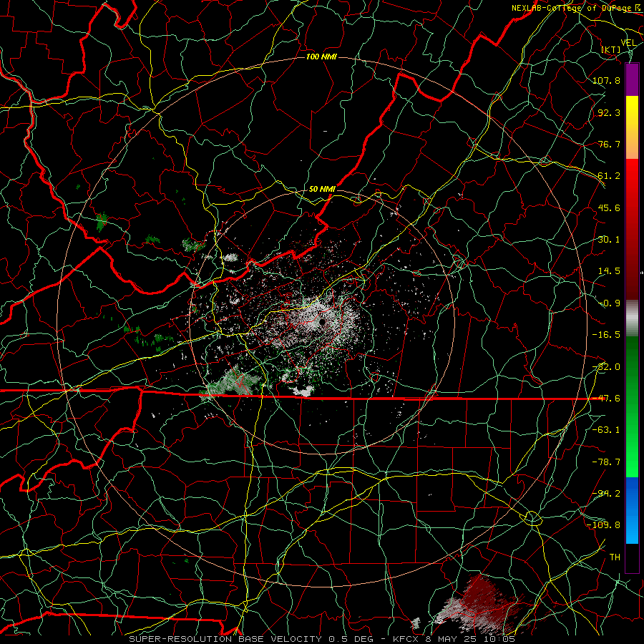Select the purple segment of the color bar

coord(632,80)
